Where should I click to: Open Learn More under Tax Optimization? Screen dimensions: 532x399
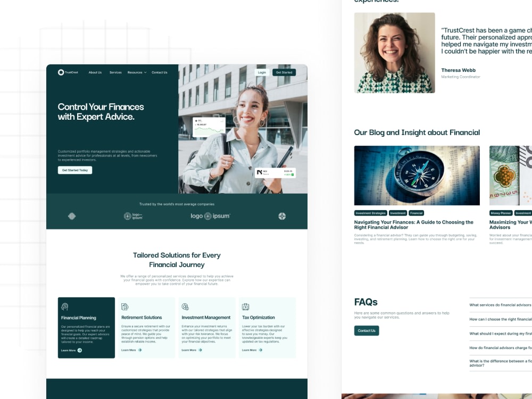pyautogui.click(x=252, y=350)
